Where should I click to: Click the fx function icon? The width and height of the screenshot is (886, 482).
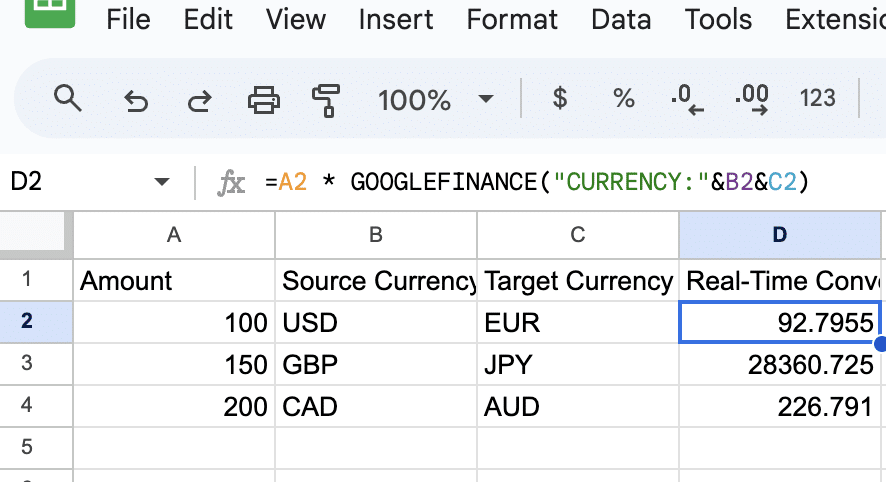(231, 183)
